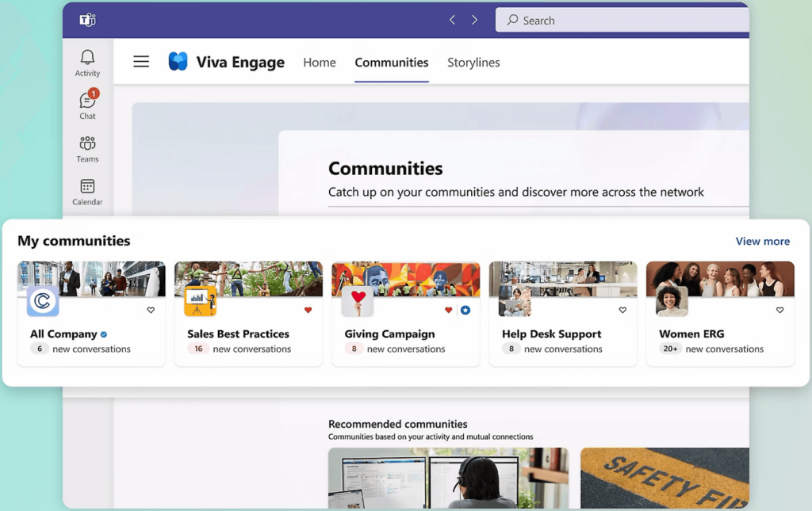Image resolution: width=812 pixels, height=511 pixels.
Task: Switch to the Home tab
Action: click(x=320, y=63)
